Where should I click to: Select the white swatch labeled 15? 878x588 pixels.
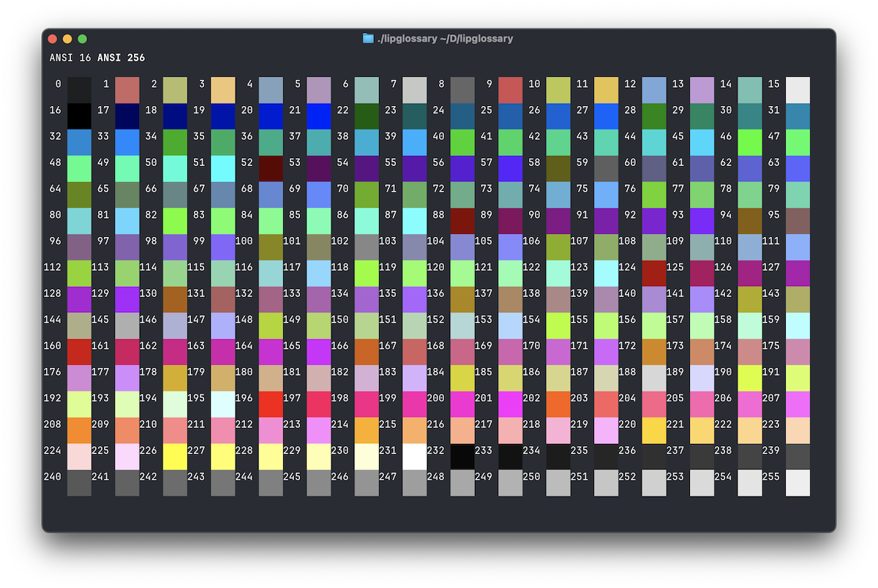[x=798, y=90]
